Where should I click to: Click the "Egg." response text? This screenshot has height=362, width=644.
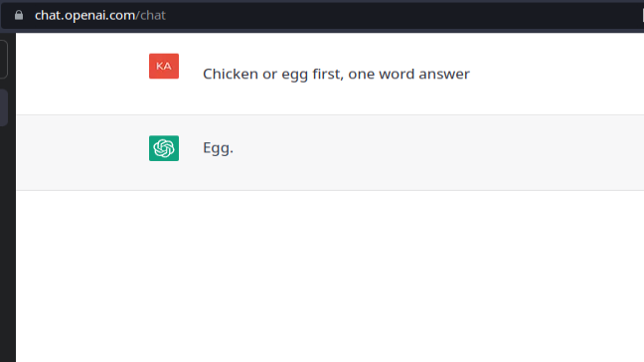pyautogui.click(x=218, y=148)
